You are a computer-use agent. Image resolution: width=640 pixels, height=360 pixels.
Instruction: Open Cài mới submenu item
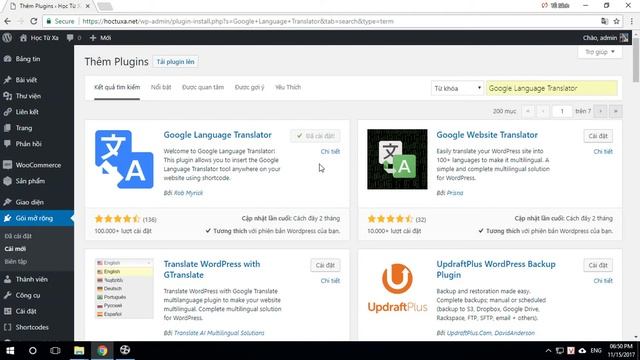[15, 249]
